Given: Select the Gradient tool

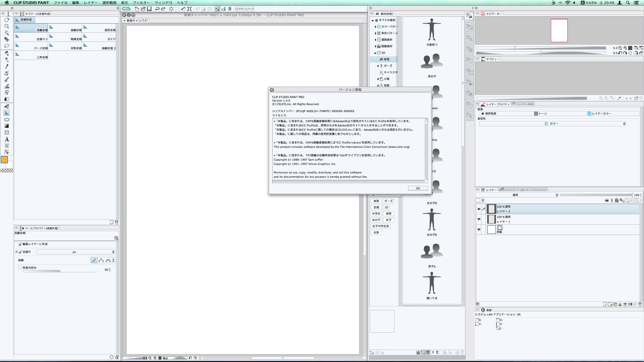Looking at the screenshot, I should coord(7,126).
